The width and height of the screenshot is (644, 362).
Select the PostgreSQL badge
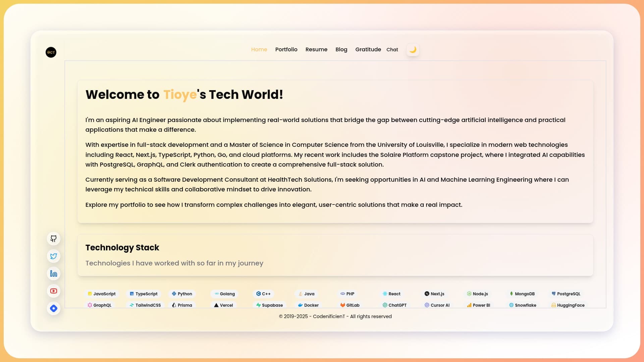tap(566, 294)
